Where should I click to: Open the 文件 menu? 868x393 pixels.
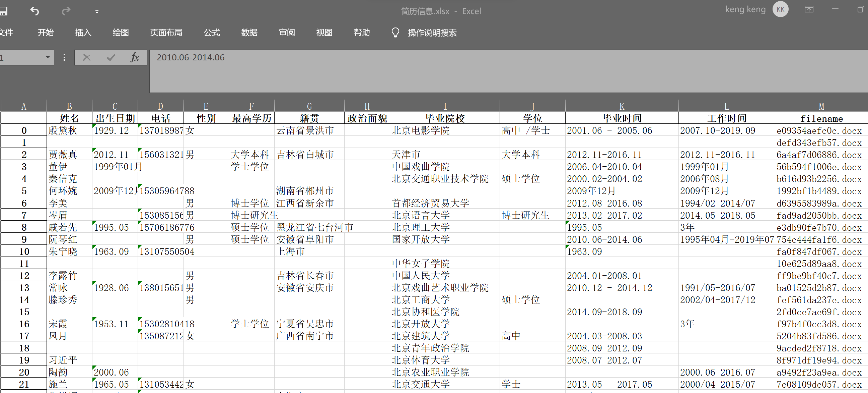tap(7, 33)
